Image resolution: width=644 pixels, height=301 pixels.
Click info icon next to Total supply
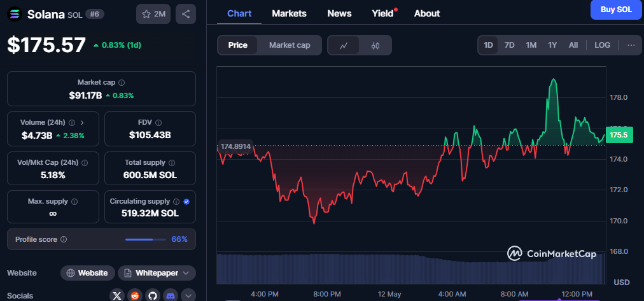point(172,163)
